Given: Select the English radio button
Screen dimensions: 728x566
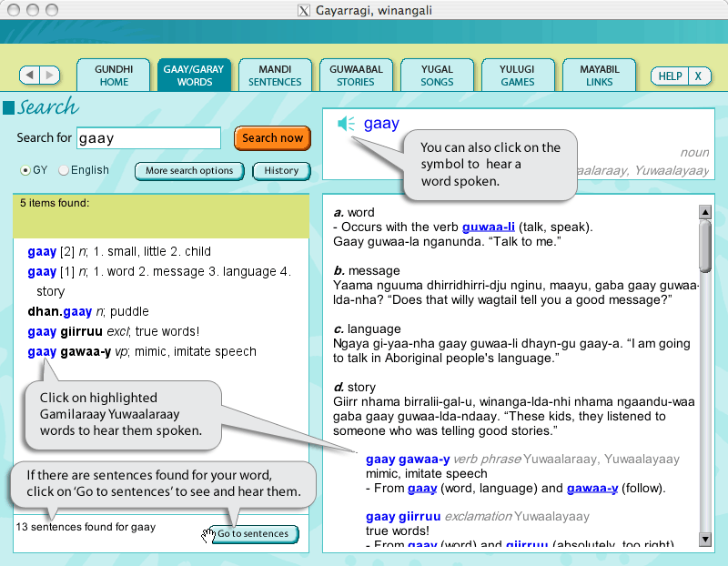Looking at the screenshot, I should pyautogui.click(x=64, y=170).
